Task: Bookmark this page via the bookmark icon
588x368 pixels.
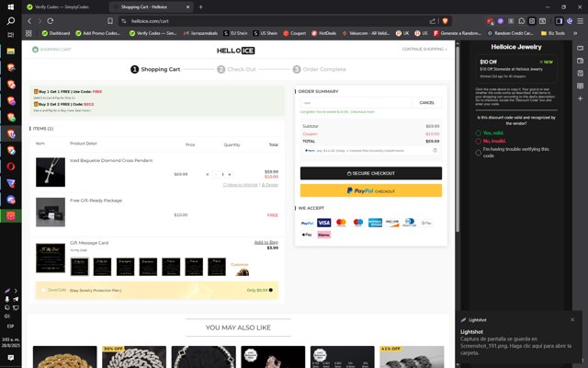Action: (110, 21)
